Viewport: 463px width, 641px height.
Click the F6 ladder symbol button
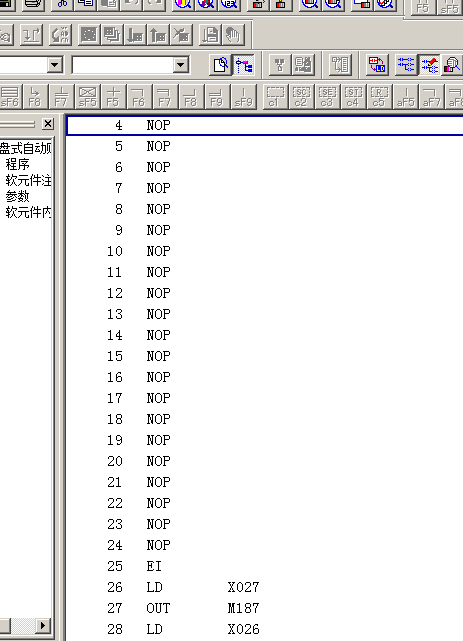(139, 97)
